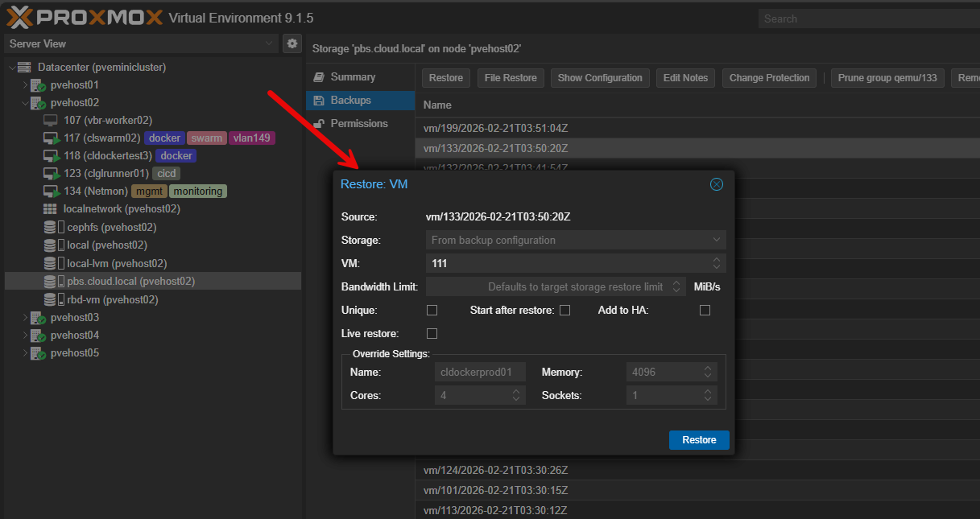Close the Restore VM dialog
The width and height of the screenshot is (980, 519).
click(x=716, y=184)
